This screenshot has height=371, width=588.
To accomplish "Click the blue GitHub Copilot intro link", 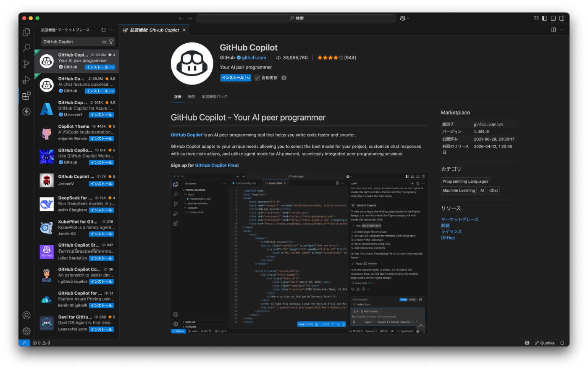I will pyautogui.click(x=186, y=135).
